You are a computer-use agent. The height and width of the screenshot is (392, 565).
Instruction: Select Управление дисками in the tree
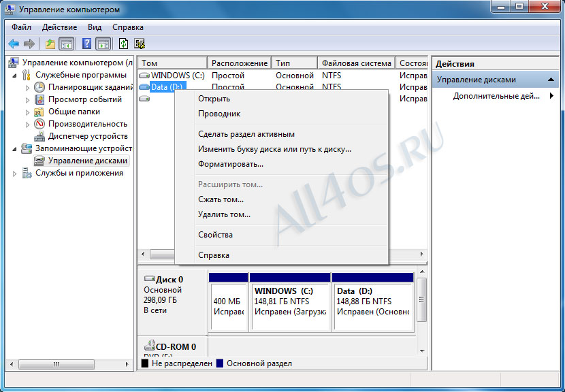pyautogui.click(x=88, y=161)
